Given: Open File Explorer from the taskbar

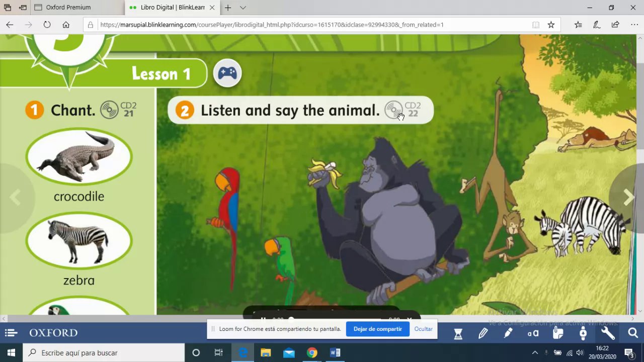Looking at the screenshot, I should (x=266, y=353).
